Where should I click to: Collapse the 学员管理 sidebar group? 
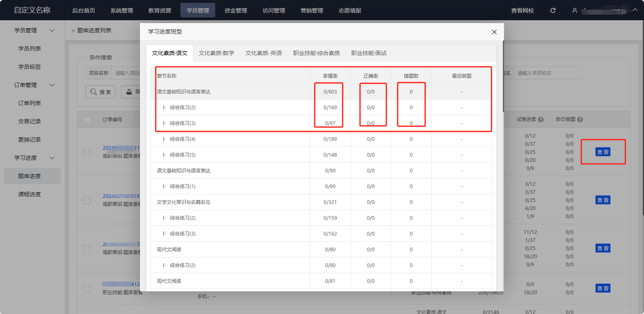pyautogui.click(x=52, y=30)
